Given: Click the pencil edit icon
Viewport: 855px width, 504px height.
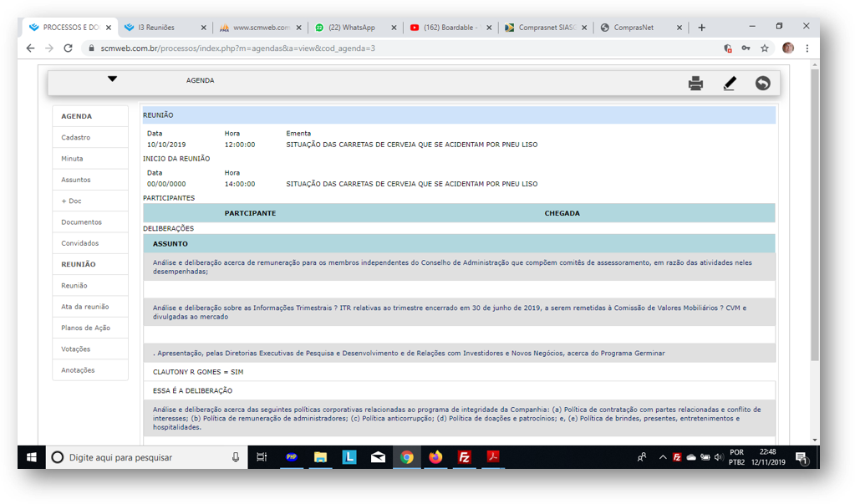Looking at the screenshot, I should [x=729, y=83].
